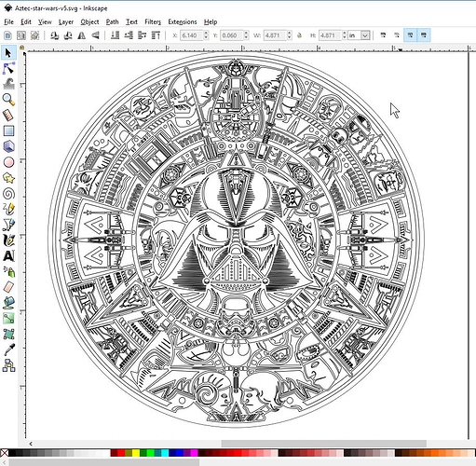Screen dimensions: 476x466
Task: Select the Gradient tool
Action: click(x=8, y=318)
